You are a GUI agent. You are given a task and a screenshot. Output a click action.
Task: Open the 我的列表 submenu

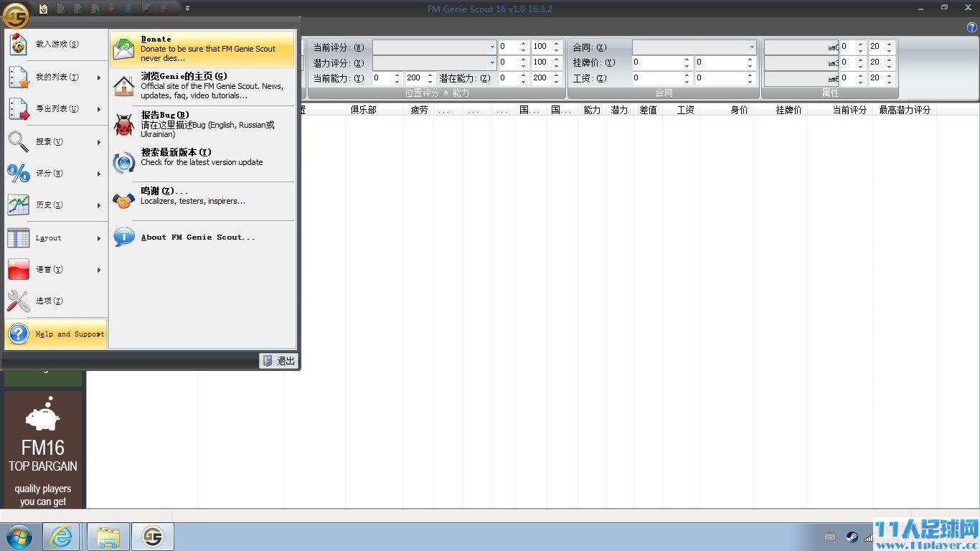point(56,77)
